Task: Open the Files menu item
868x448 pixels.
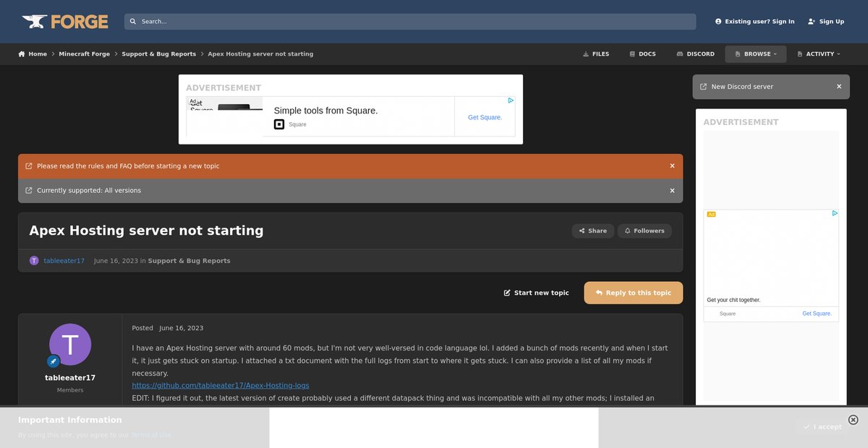Action: (x=596, y=54)
